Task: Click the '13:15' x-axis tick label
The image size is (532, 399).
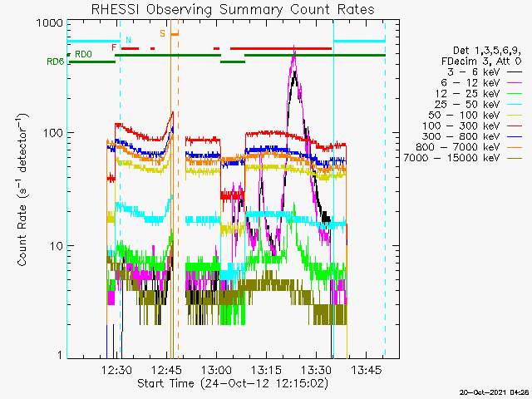Action: pyautogui.click(x=266, y=370)
